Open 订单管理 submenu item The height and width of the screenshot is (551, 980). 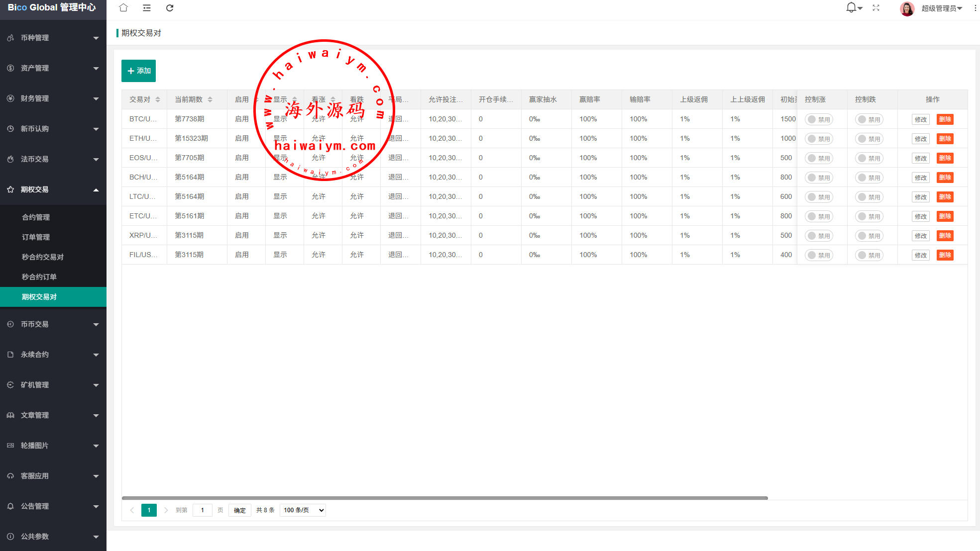[x=36, y=237]
